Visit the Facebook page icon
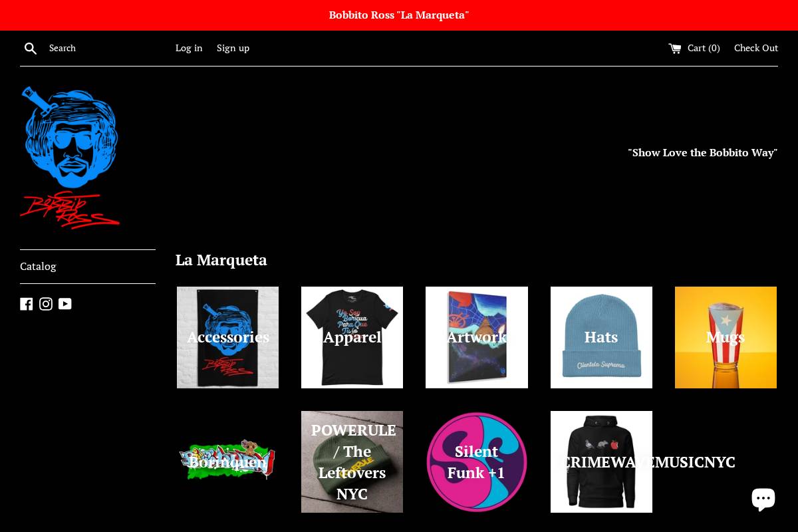Screen dimensions: 798x532 point(27,304)
